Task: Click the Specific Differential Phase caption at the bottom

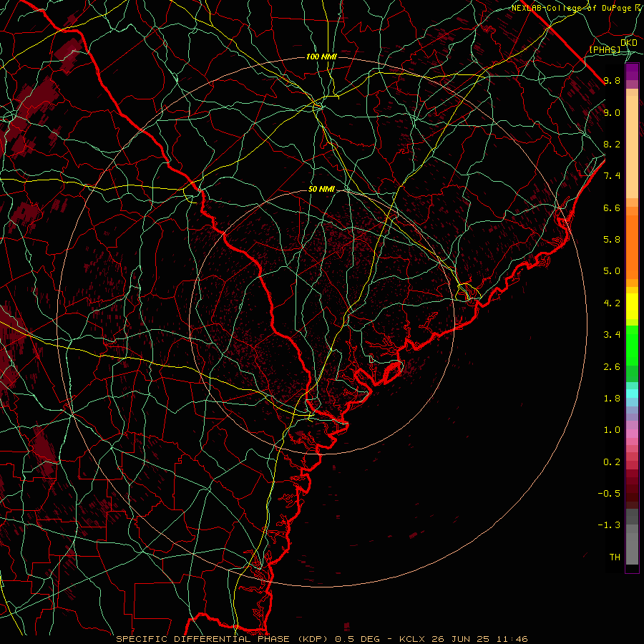Action: [x=322, y=639]
